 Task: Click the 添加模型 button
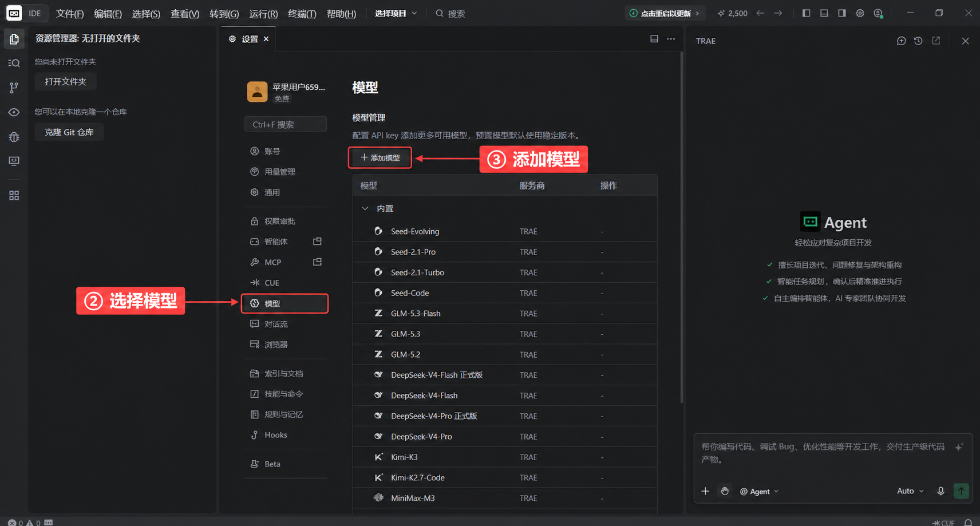(x=380, y=158)
